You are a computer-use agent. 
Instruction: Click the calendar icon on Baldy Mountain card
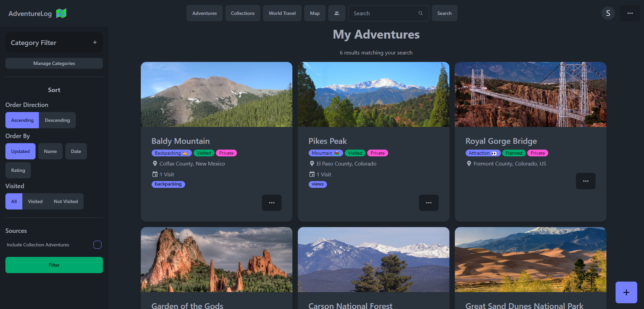point(155,174)
